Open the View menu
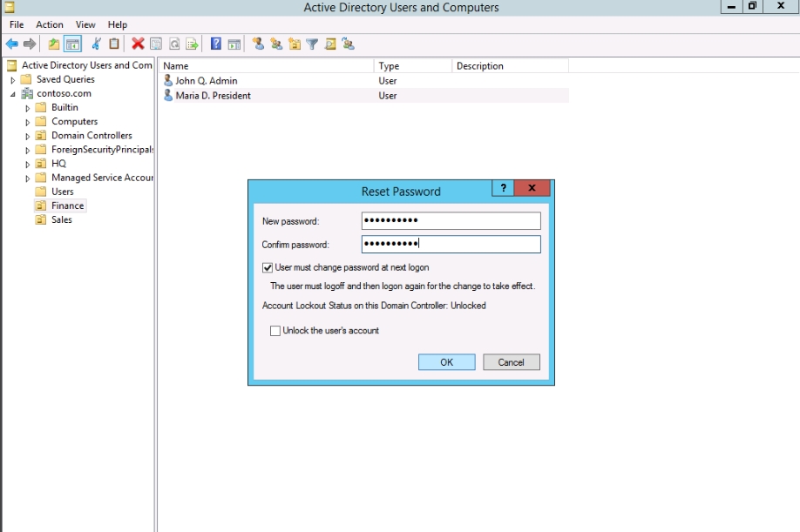Image resolution: width=800 pixels, height=532 pixels. [85, 24]
